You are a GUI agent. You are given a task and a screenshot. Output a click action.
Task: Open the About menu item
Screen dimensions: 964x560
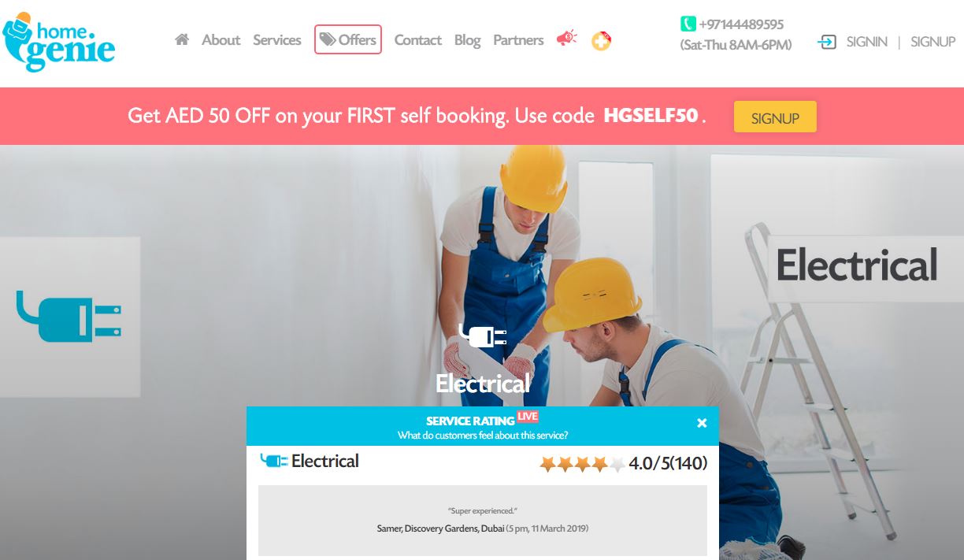click(x=221, y=39)
